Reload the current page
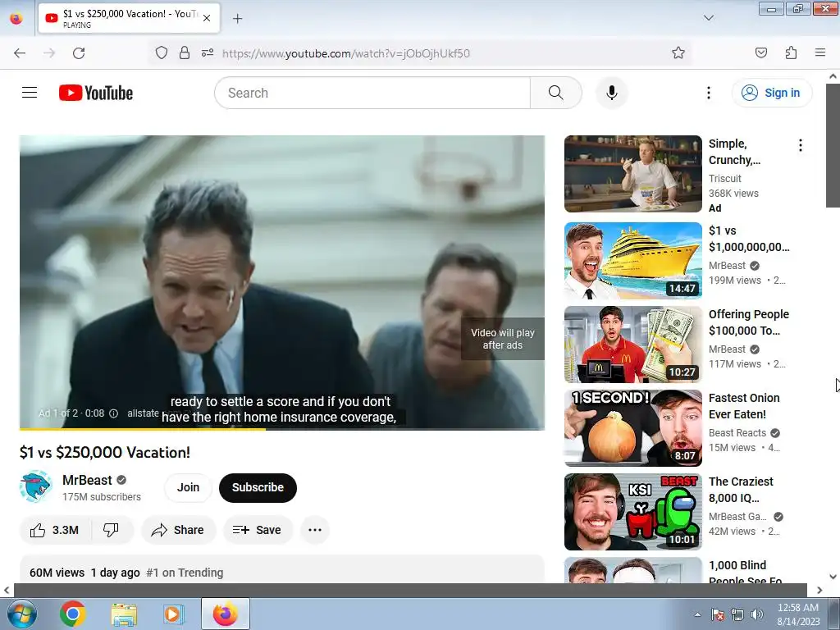The image size is (840, 630). [79, 53]
